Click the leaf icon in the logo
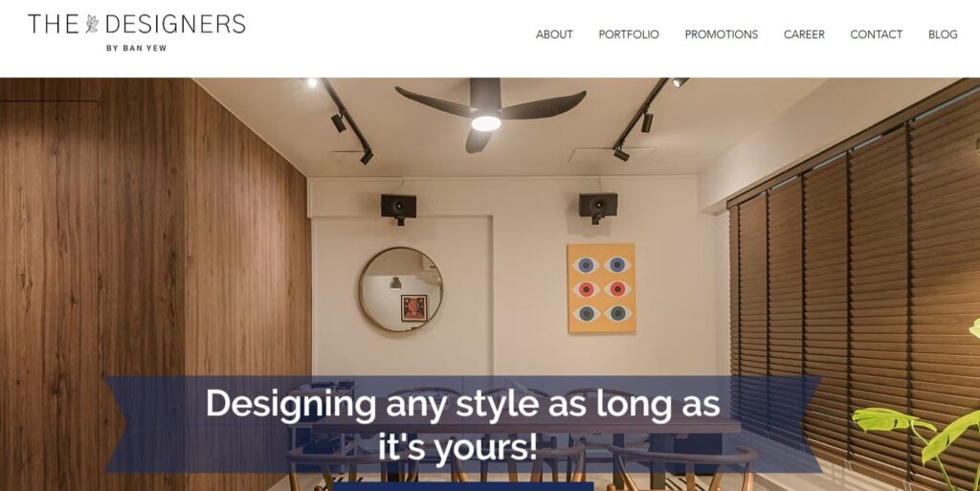The width and height of the screenshot is (980, 491). tap(92, 24)
